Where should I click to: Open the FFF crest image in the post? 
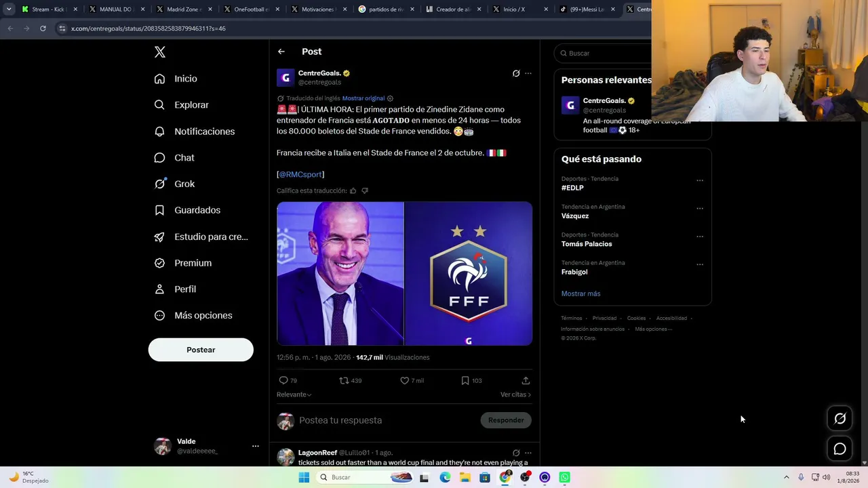point(469,274)
